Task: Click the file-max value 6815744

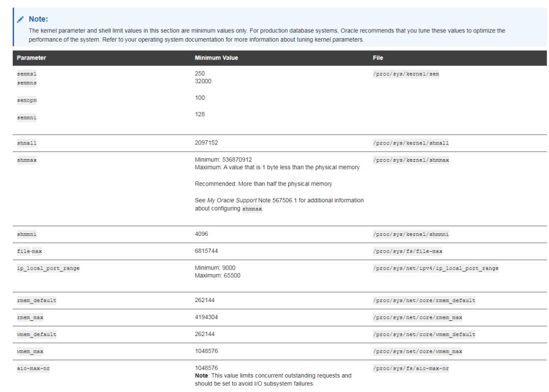Action: [x=206, y=251]
